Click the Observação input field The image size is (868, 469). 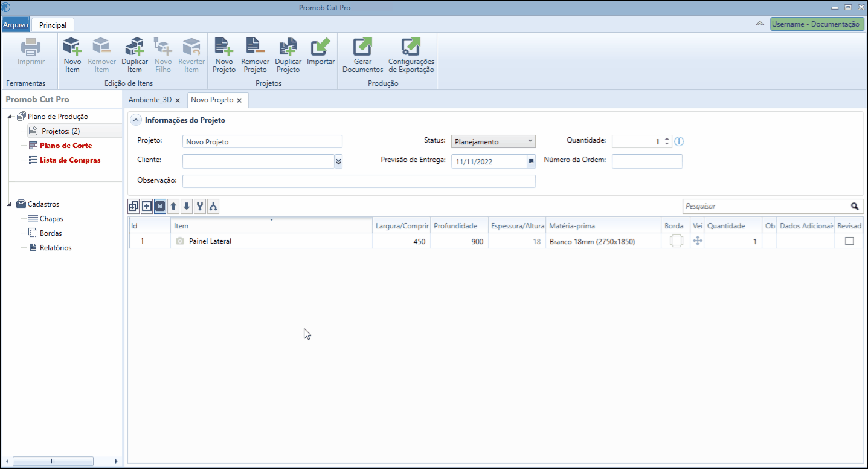pos(359,181)
